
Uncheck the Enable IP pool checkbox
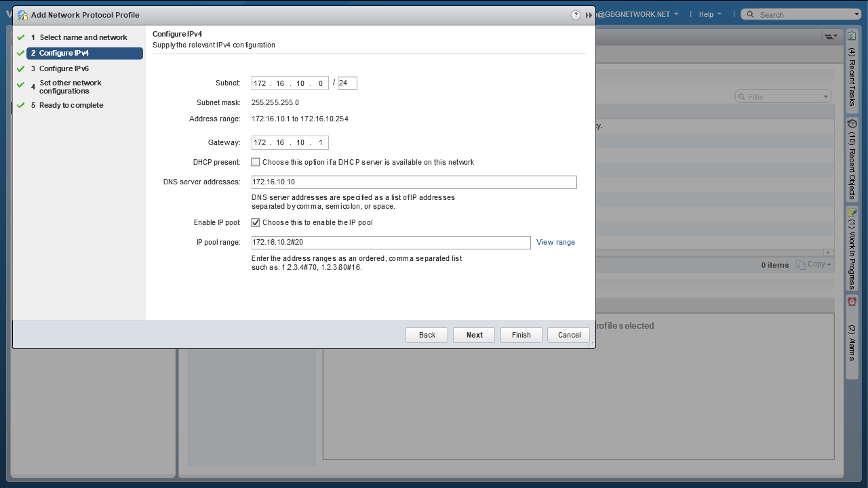[256, 222]
